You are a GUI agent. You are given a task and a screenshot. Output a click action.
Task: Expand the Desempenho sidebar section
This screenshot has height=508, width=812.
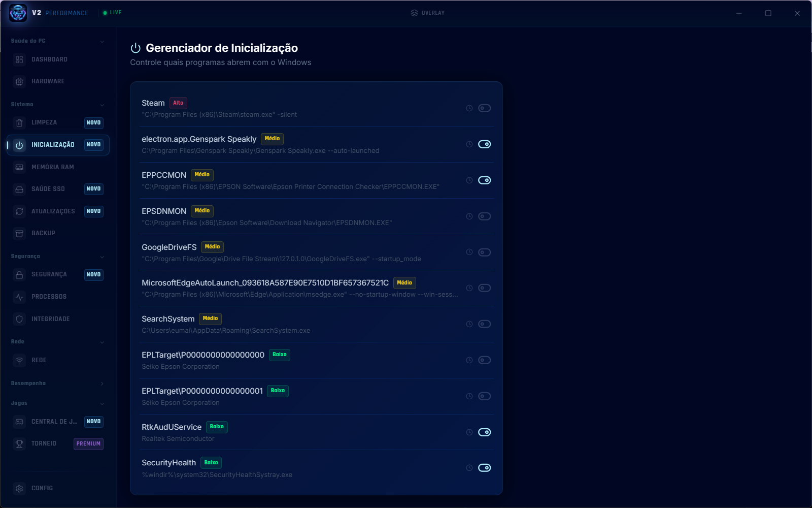pos(102,384)
